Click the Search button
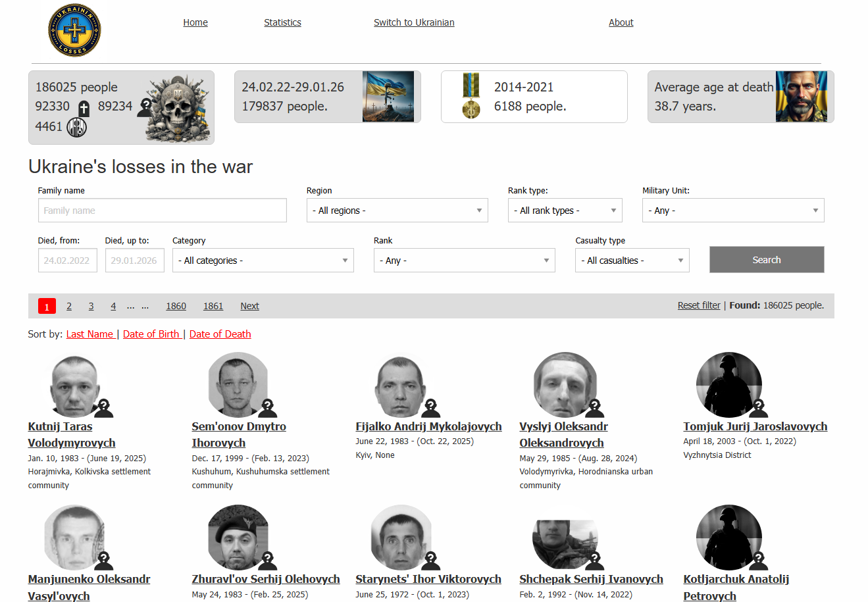The width and height of the screenshot is (868, 602). tap(767, 260)
